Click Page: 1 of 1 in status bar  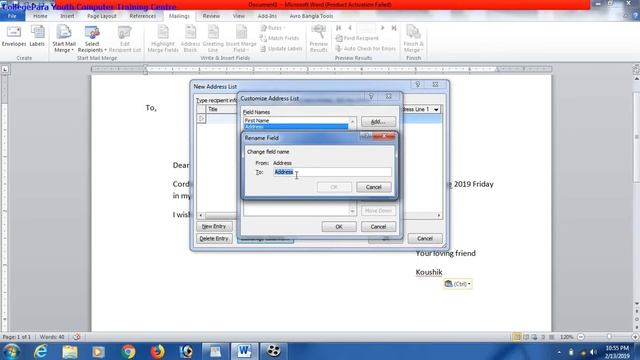click(x=16, y=337)
